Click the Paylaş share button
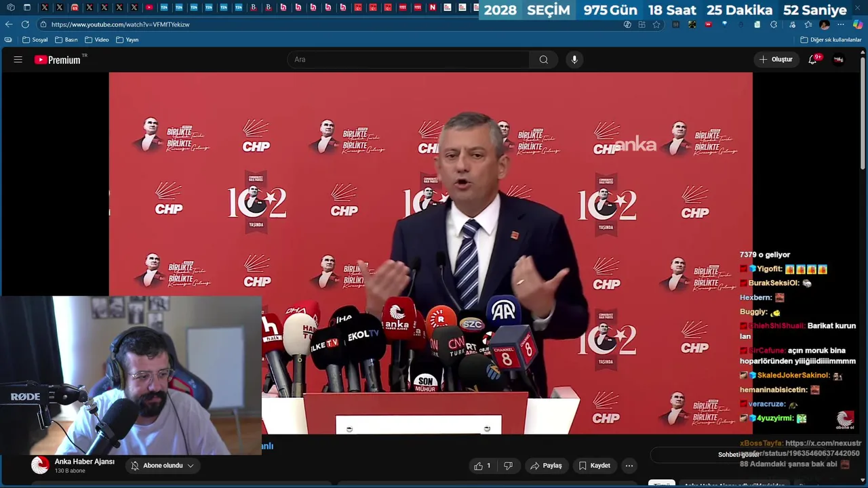 tap(546, 466)
